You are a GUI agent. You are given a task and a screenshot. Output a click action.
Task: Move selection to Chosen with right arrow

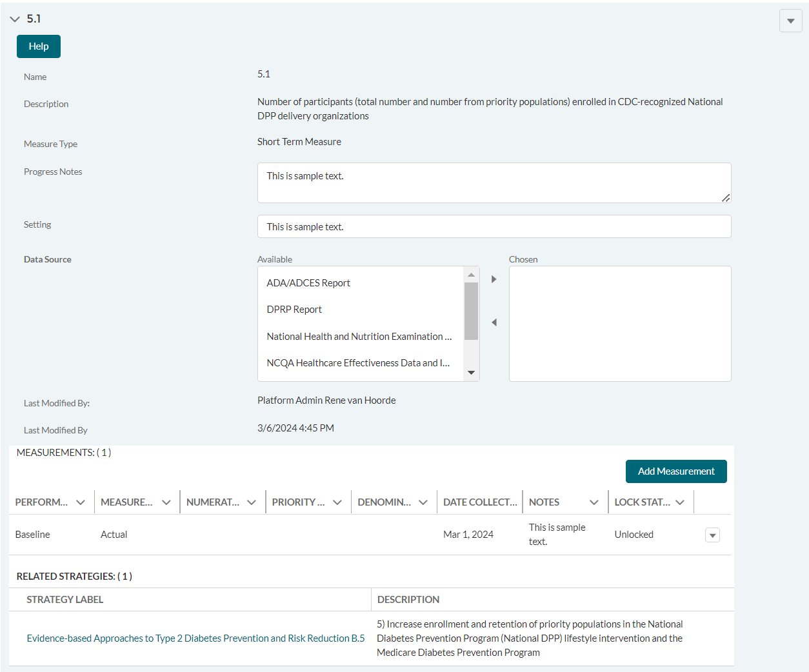point(494,279)
